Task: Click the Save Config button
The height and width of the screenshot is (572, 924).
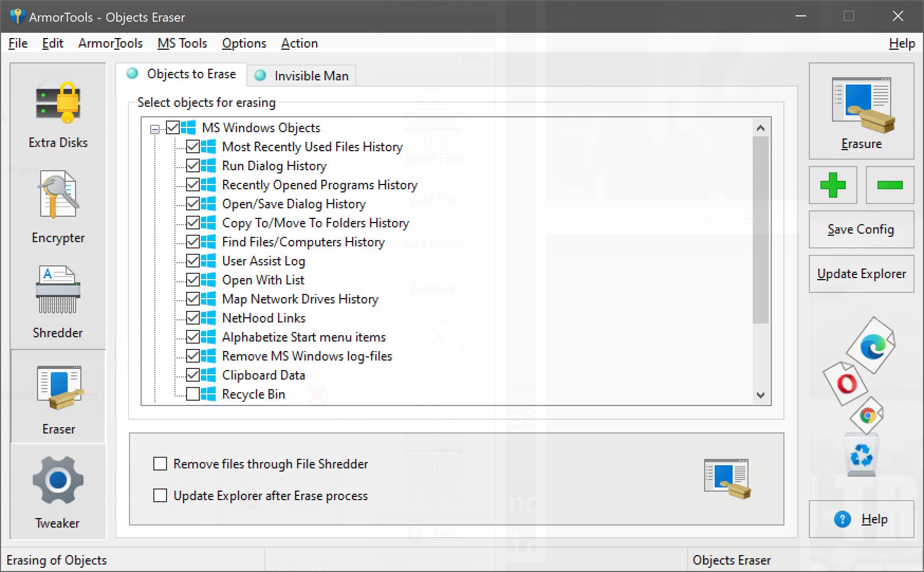Action: click(861, 229)
